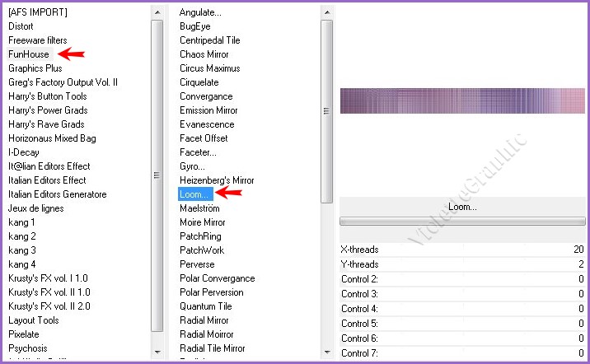Pick Chaos Mirror from filter list
The width and height of the screenshot is (590, 364).
click(204, 54)
